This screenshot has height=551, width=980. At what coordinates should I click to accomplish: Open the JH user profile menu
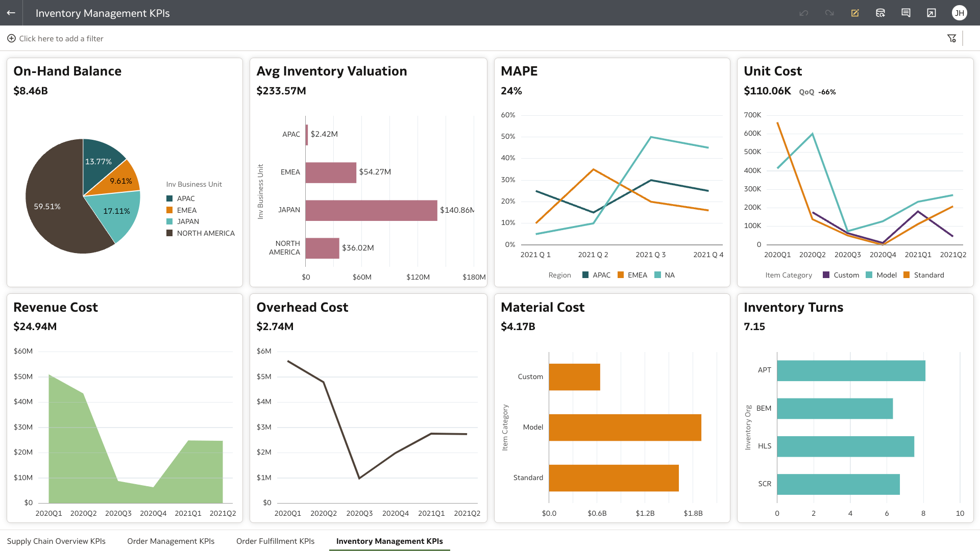click(960, 13)
